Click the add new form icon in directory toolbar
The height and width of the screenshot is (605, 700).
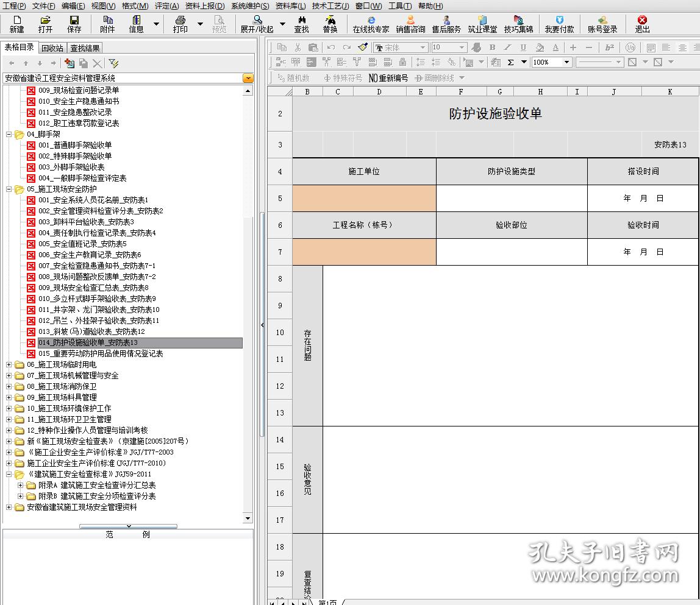coord(69,63)
